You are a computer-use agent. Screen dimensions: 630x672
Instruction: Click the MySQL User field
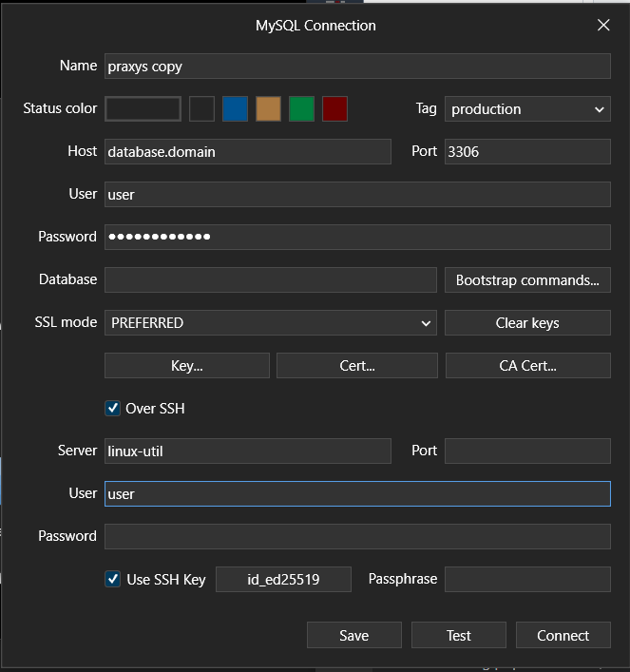click(x=357, y=194)
